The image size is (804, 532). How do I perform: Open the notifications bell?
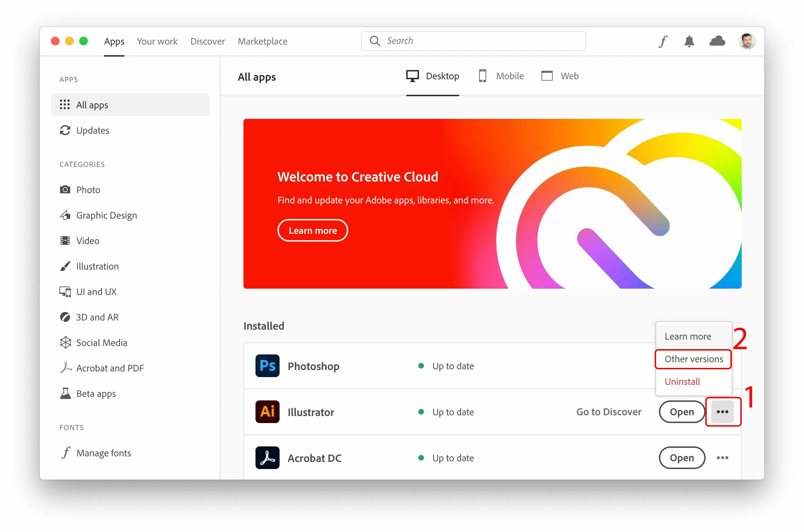pos(689,41)
